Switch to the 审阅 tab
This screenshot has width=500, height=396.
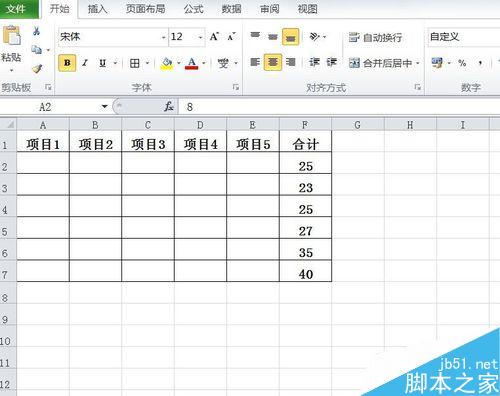(269, 9)
